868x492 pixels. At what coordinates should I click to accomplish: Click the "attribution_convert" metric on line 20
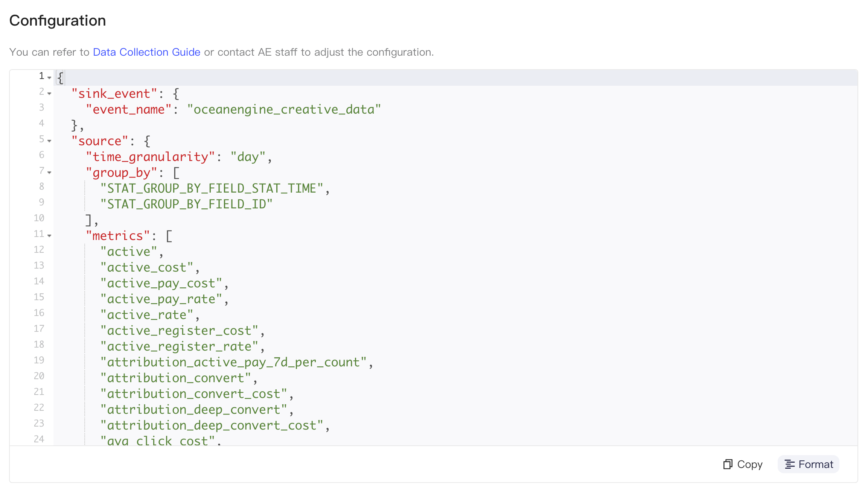[x=176, y=378]
